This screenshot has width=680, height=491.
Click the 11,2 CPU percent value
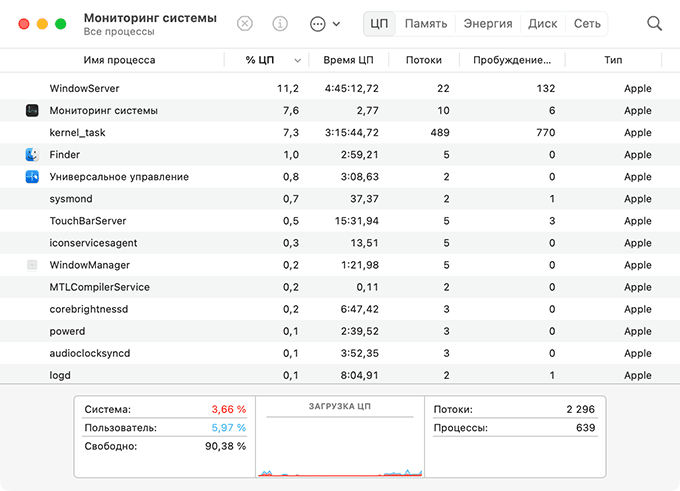click(x=288, y=88)
